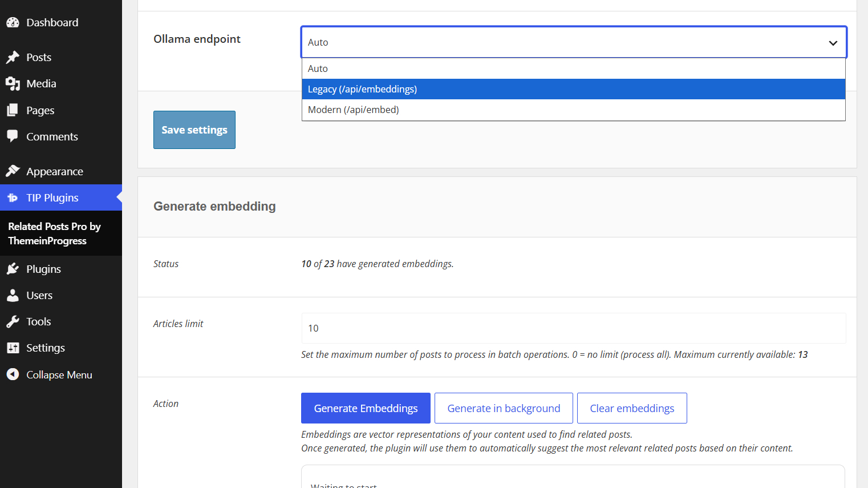Open Related Posts Pro by ThemeinProgress submenu
Screen dimensions: 868x488
tap(54, 233)
